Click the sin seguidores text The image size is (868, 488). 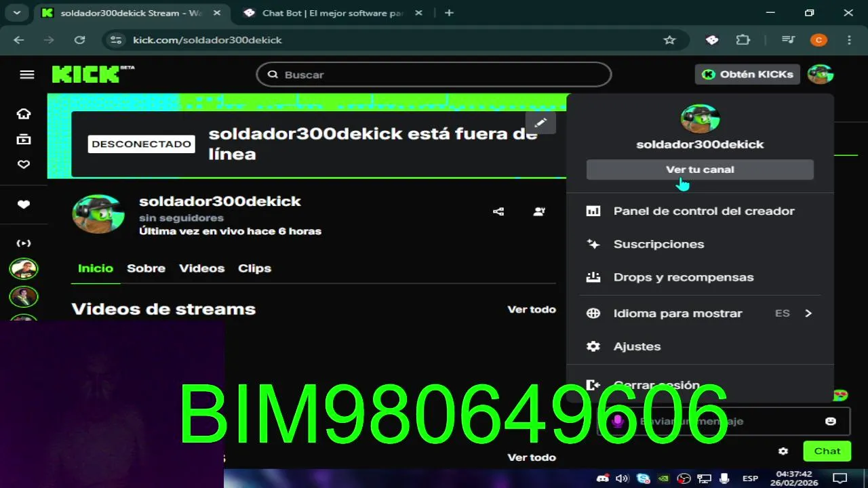coord(181,218)
